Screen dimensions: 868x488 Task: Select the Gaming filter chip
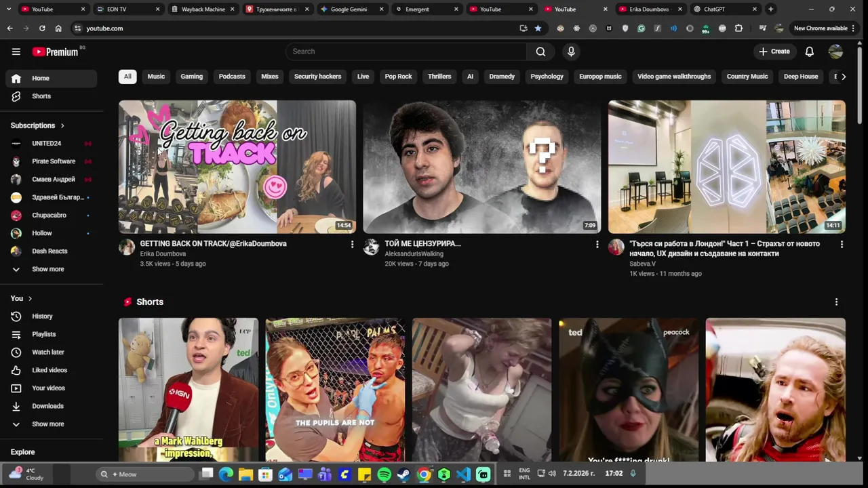(192, 77)
